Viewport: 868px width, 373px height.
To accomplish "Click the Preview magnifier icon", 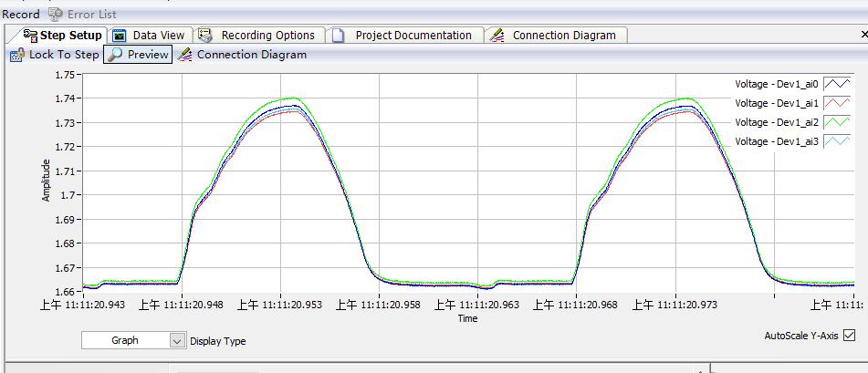I will 115,54.
